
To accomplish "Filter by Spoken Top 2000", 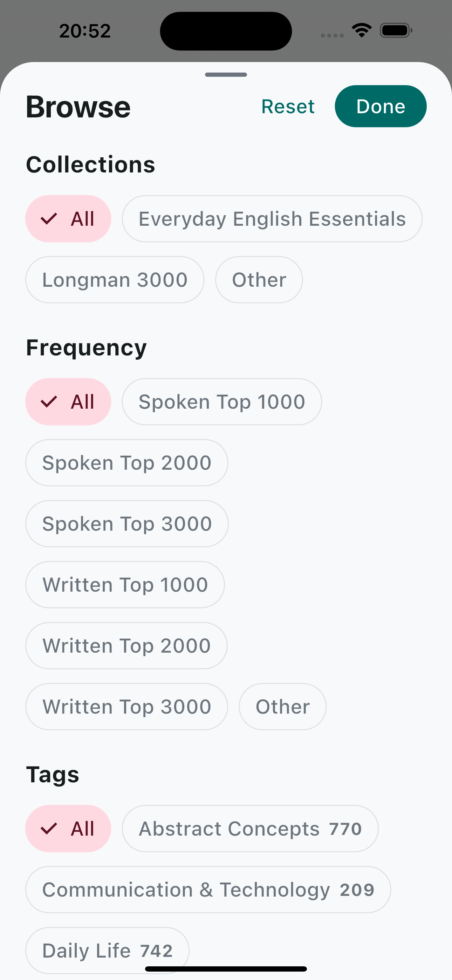I will click(x=127, y=463).
